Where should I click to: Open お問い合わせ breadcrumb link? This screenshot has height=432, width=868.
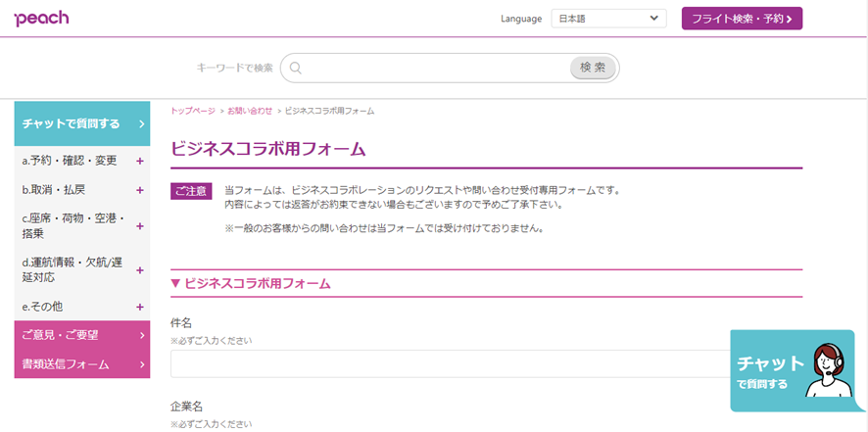[250, 111]
